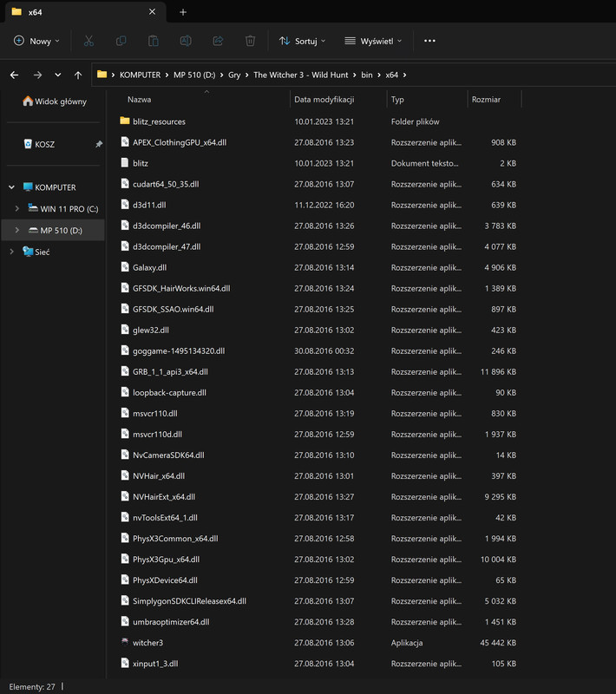This screenshot has width=616, height=694.
Task: Open KOSZ recycle bin in sidebar
Action: click(39, 144)
